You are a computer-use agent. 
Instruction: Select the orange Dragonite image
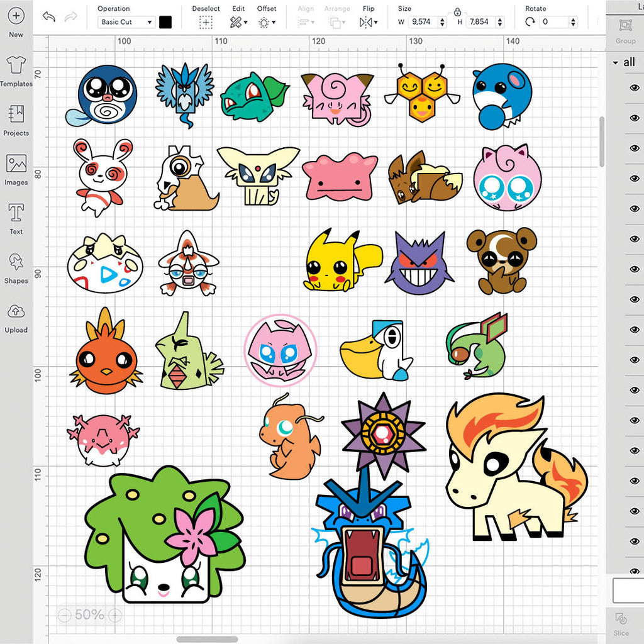[291, 438]
